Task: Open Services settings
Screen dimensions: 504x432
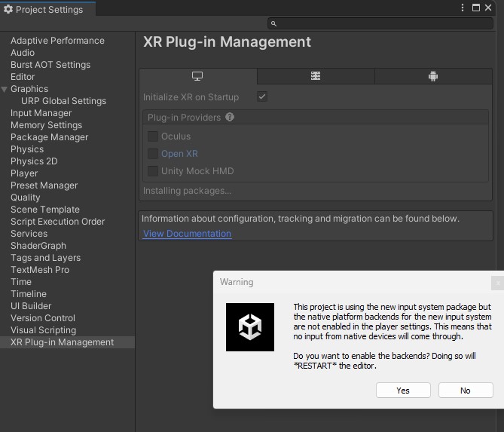Action: 29,234
